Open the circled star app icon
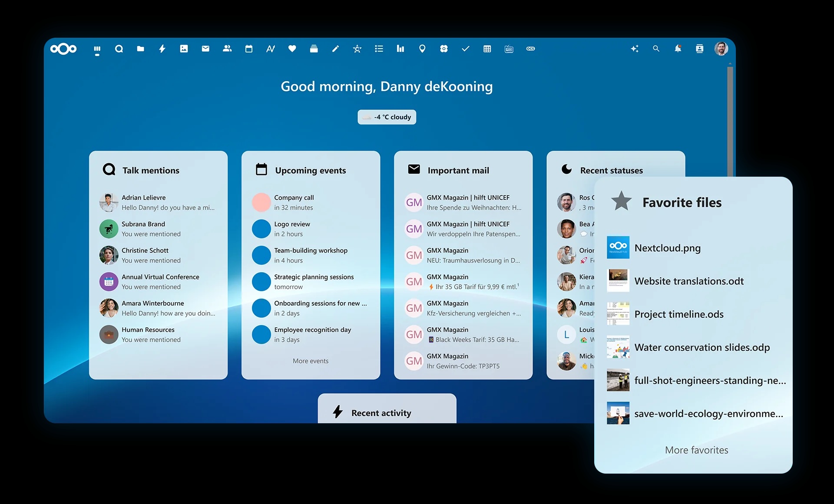 point(357,49)
